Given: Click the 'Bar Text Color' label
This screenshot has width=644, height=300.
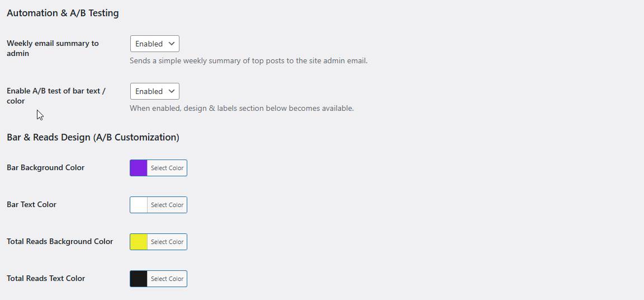Looking at the screenshot, I should point(32,204).
